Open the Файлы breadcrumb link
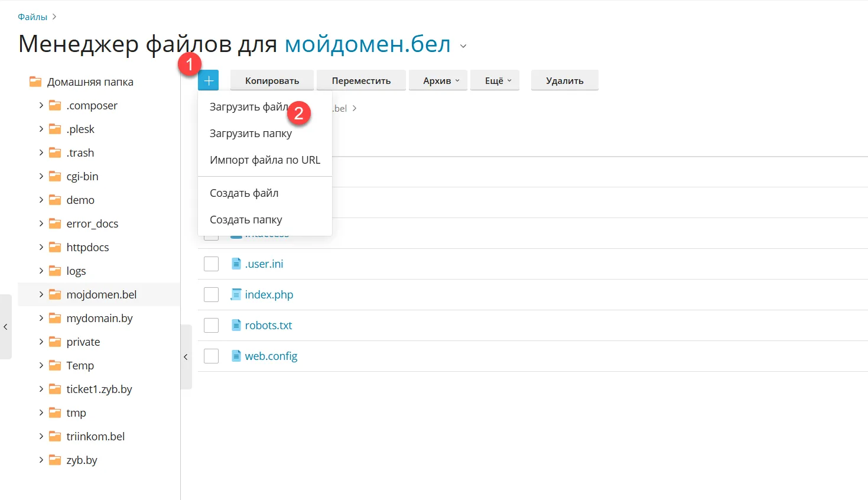Screen dimensions: 868x500 [x=32, y=17]
